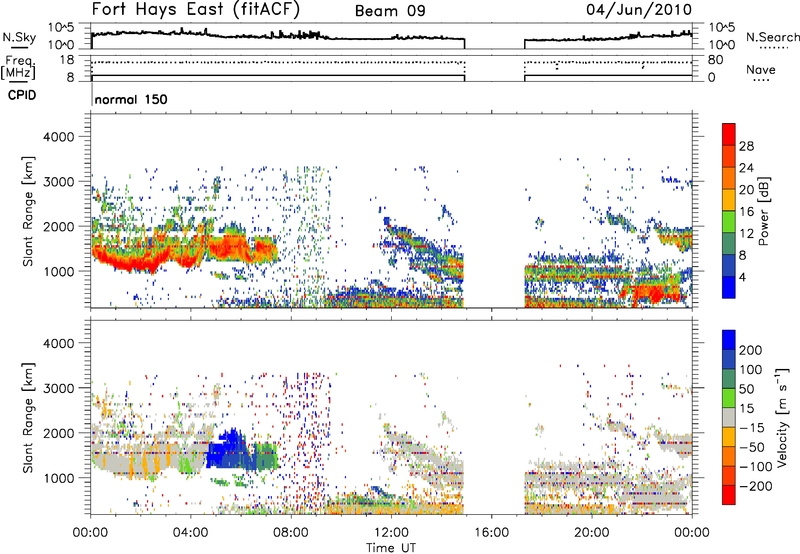Select the 'Power [dB]' color bar title
The image size is (800, 554).
point(764,211)
